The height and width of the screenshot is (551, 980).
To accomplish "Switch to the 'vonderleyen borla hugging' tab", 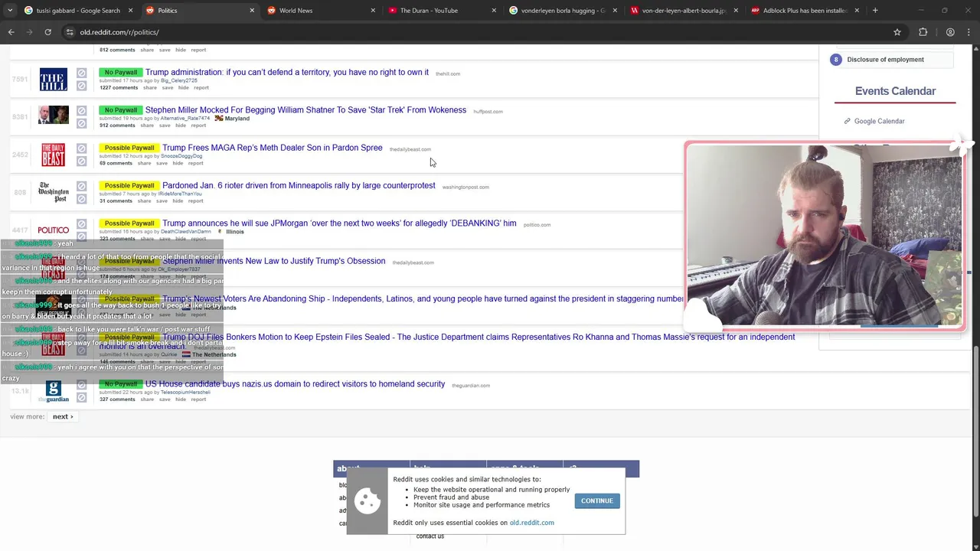I will point(563,11).
